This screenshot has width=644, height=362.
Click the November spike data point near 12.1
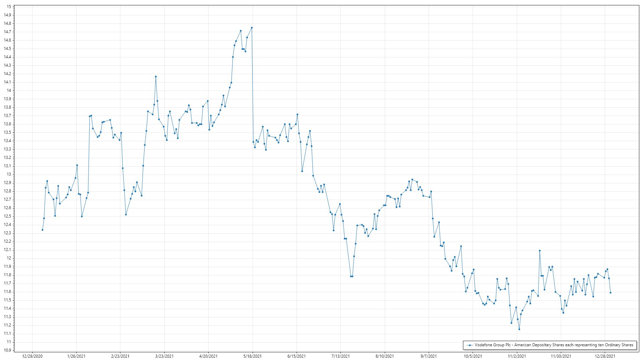(540, 251)
